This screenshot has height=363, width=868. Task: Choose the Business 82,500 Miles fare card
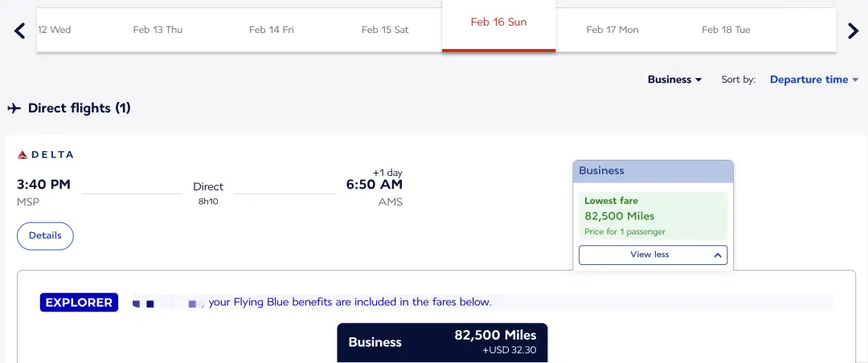point(442,343)
